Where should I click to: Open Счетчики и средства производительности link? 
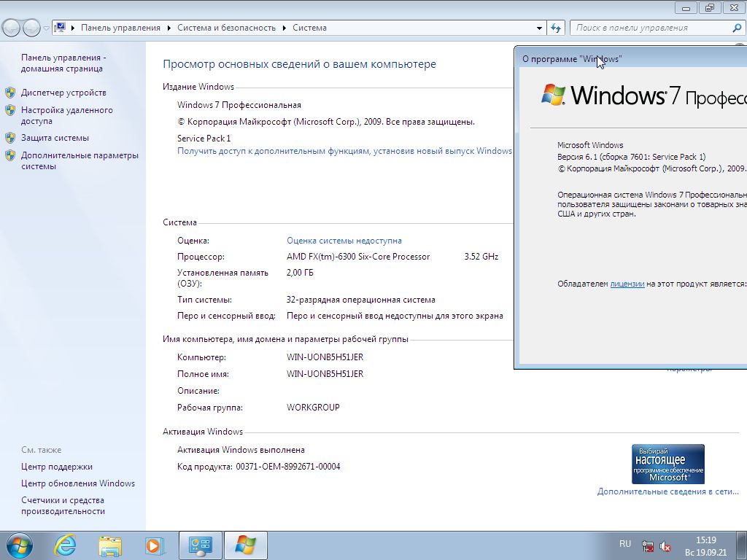(x=63, y=506)
